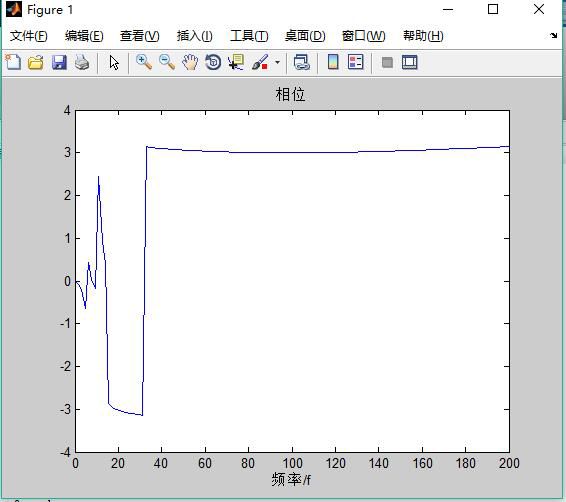Click the x-axis tick label 100
Image resolution: width=566 pixels, height=502 pixels.
(x=292, y=463)
